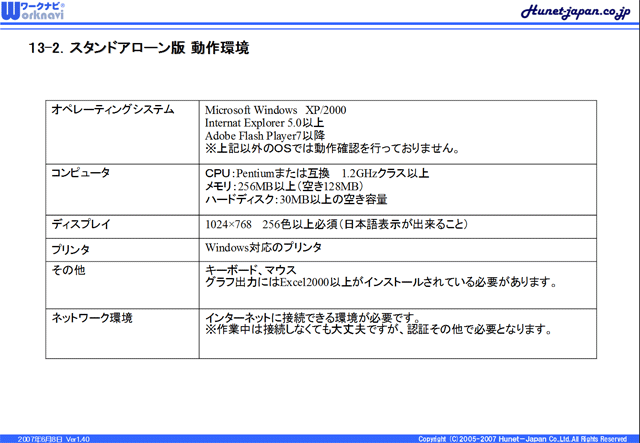Click the ディスプレイ row label

coord(81,224)
